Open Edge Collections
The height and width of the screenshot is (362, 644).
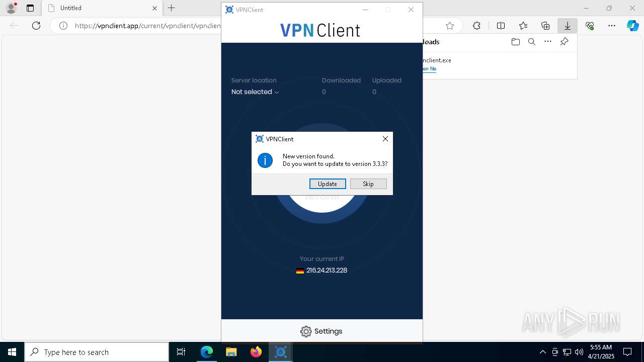coord(545,26)
